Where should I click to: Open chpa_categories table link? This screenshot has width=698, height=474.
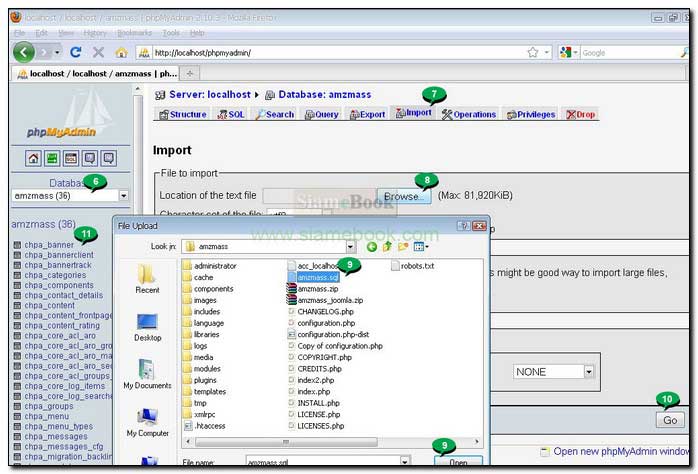pyautogui.click(x=55, y=275)
